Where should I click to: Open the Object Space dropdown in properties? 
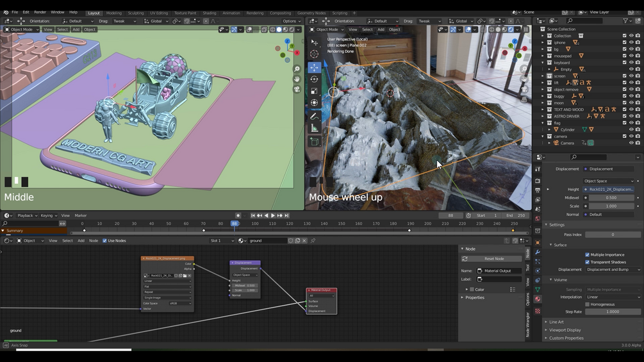tap(609, 181)
